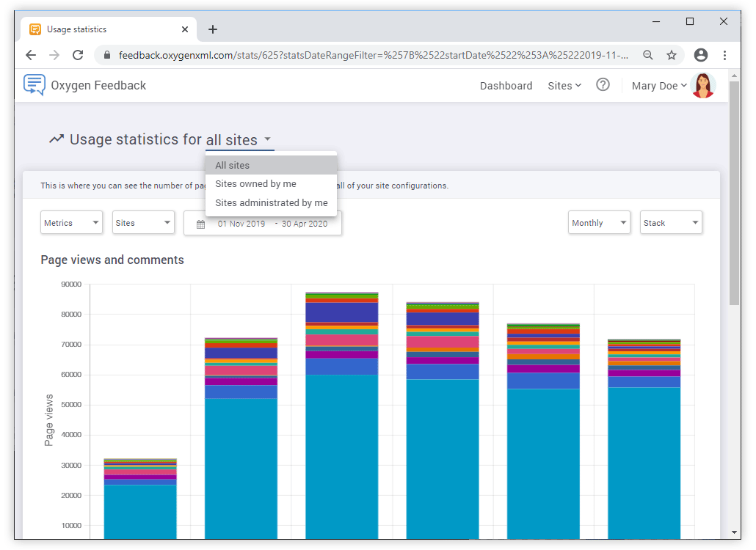The image size is (756, 550).
Task: Click the usage statistics trend icon
Action: [x=57, y=139]
